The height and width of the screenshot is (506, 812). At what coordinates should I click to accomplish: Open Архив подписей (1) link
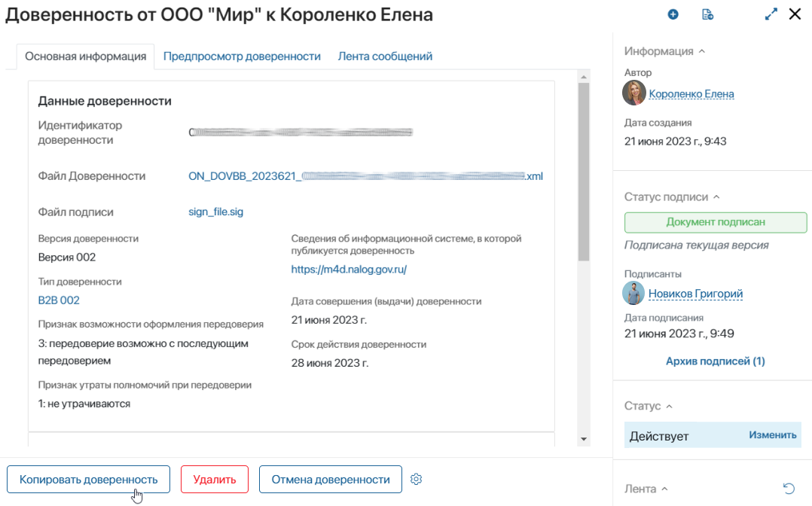715,361
